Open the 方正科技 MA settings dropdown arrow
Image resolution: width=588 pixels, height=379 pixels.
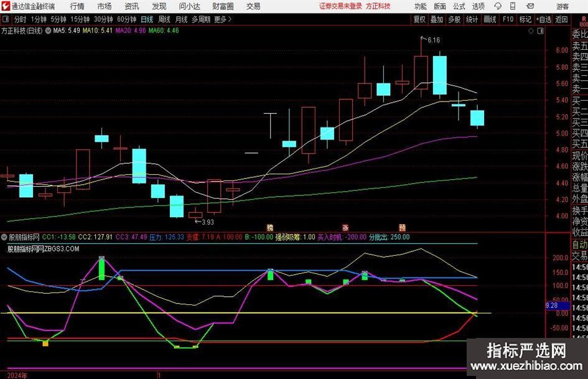(x=49, y=30)
